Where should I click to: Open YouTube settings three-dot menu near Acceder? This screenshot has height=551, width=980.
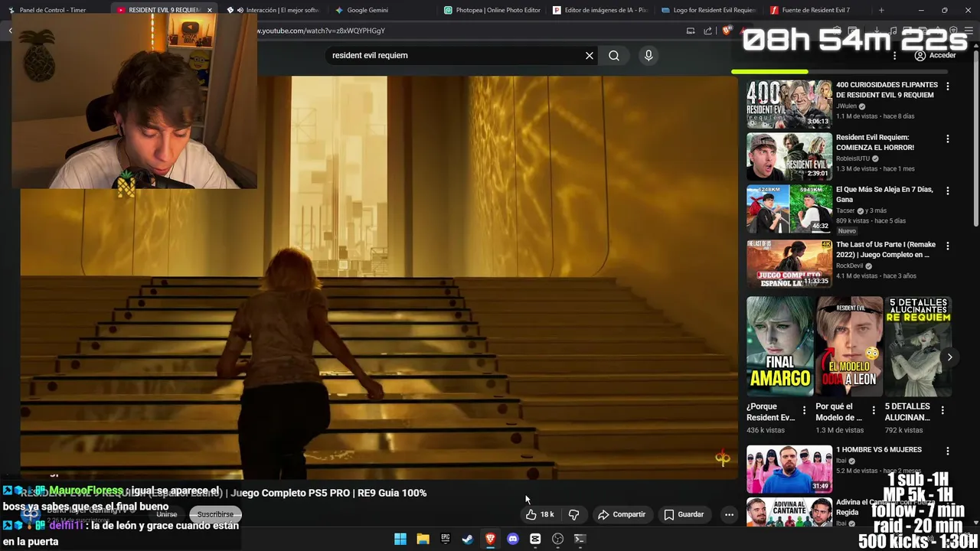point(894,55)
